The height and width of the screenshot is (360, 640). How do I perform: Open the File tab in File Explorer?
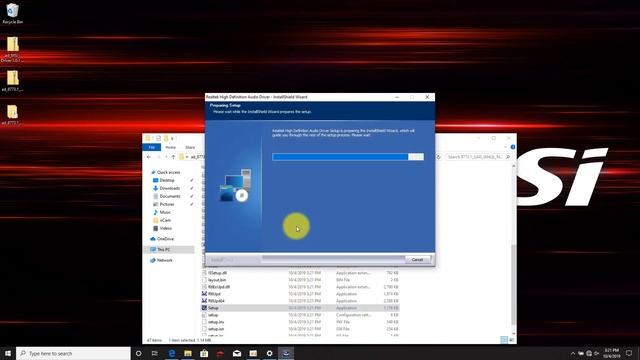tap(151, 147)
